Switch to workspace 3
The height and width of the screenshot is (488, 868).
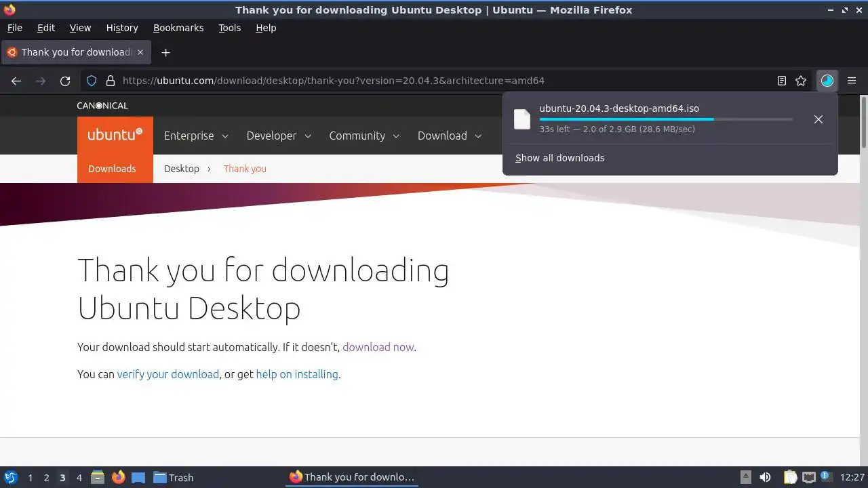(62, 477)
